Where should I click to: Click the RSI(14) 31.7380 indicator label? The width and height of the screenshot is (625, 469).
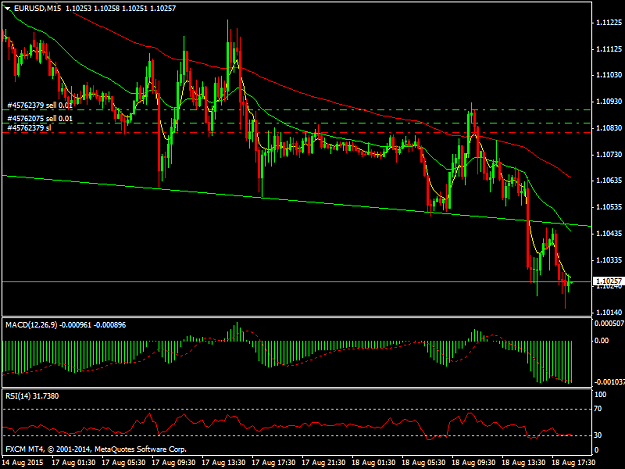click(32, 396)
